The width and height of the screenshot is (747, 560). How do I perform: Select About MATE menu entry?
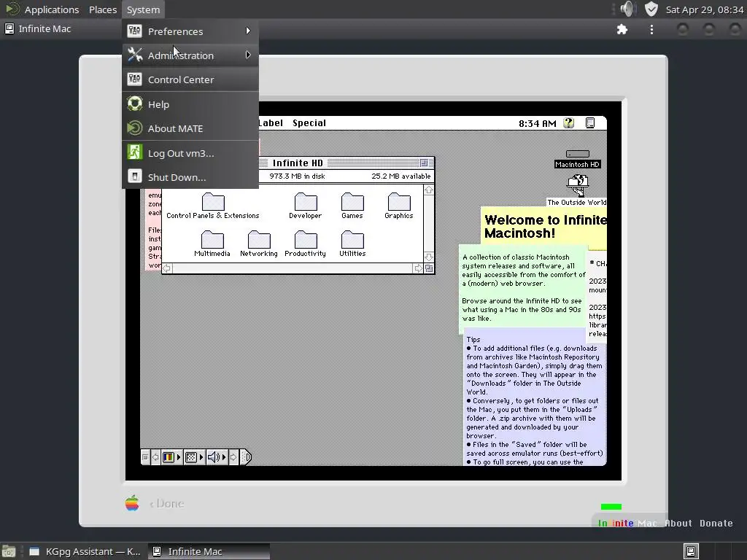190,128
